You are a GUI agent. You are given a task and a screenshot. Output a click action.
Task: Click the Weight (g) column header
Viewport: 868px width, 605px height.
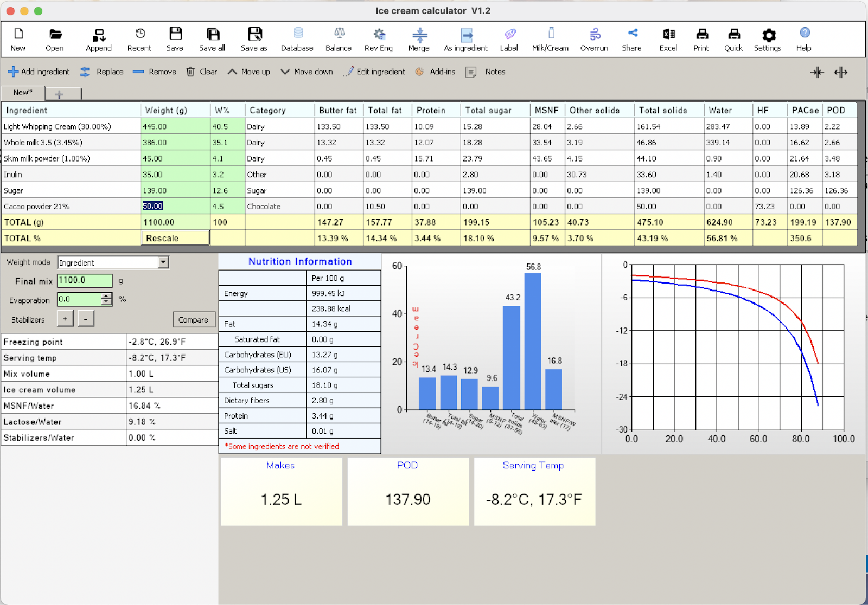(x=175, y=110)
